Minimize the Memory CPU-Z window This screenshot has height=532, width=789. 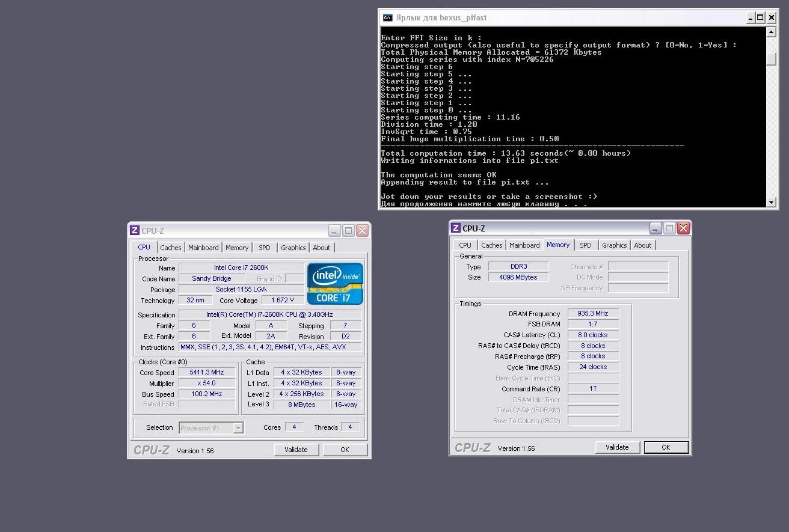tap(655, 228)
